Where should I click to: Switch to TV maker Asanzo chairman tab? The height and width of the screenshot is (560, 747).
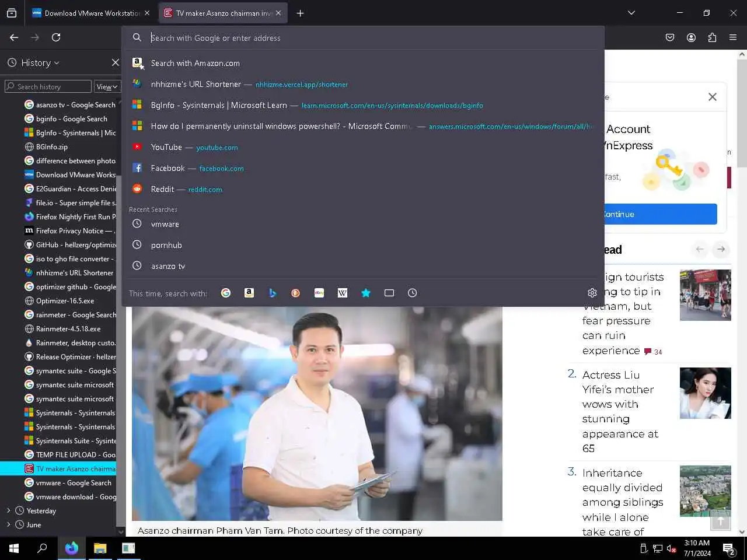(222, 13)
